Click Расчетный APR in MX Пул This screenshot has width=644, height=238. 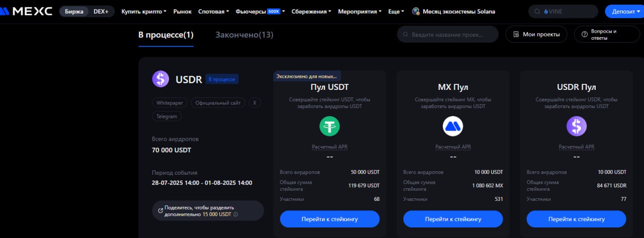453,147
